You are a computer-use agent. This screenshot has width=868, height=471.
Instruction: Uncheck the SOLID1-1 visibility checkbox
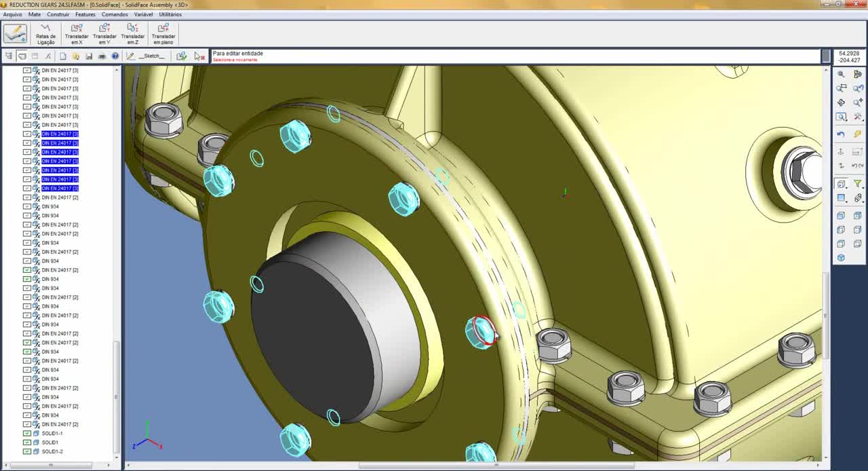pos(27,434)
